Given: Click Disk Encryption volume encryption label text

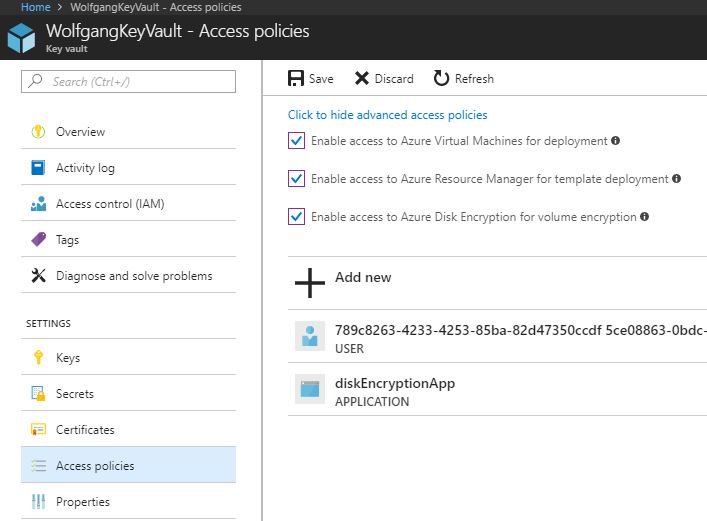Looking at the screenshot, I should (473, 217).
